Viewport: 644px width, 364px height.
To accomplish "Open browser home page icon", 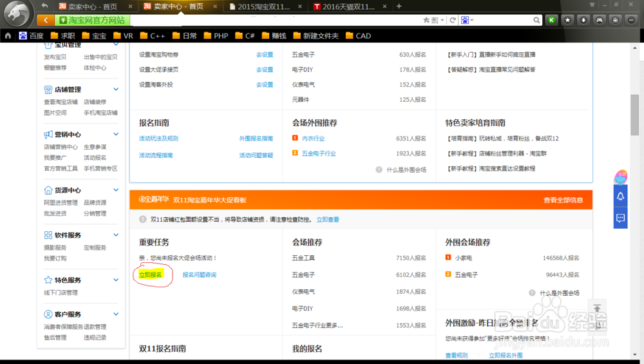I will [x=8, y=35].
